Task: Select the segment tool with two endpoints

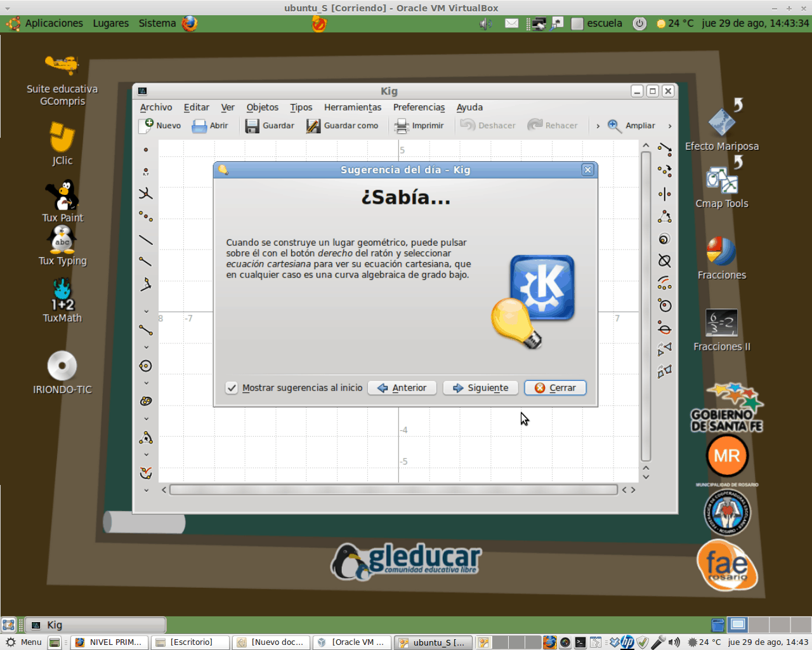Action: coord(146,330)
